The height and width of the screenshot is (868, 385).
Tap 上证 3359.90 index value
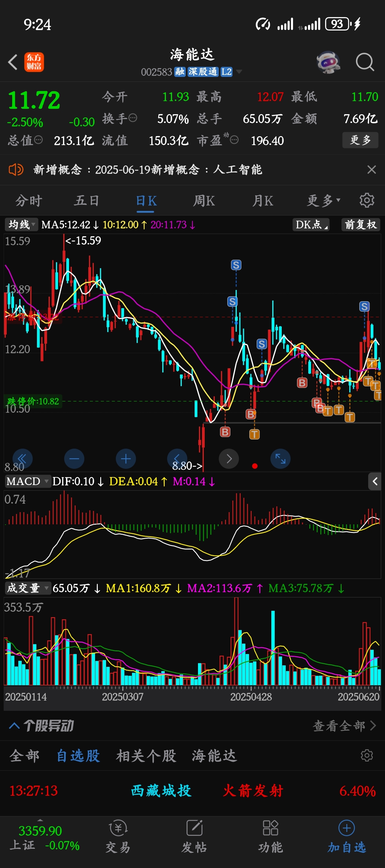coord(40,830)
